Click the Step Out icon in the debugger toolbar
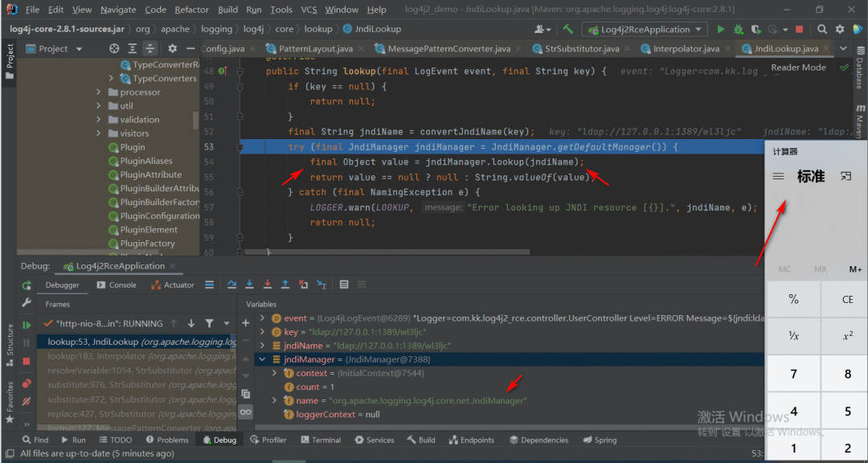 pos(285,285)
